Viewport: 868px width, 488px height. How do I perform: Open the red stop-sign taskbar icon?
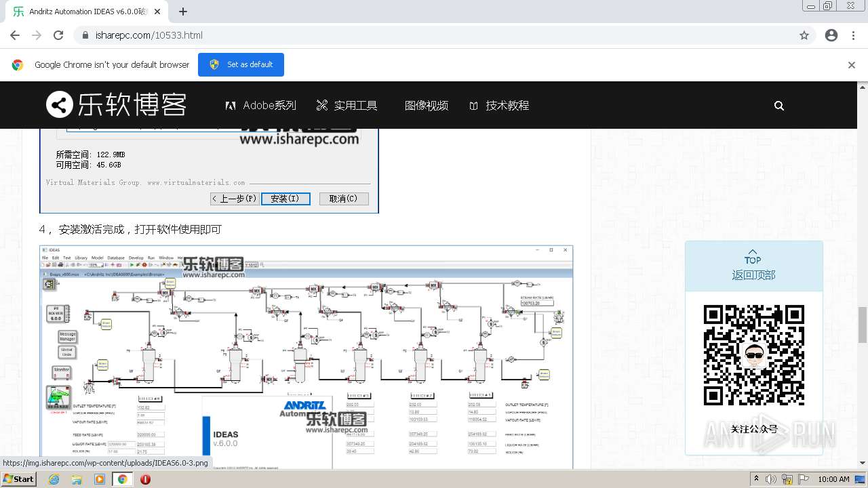click(x=145, y=479)
